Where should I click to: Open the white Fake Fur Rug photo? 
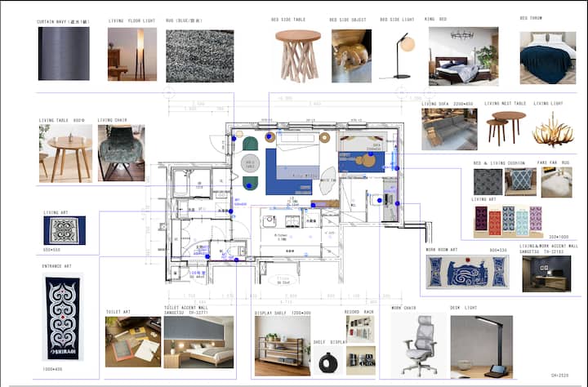click(556, 182)
